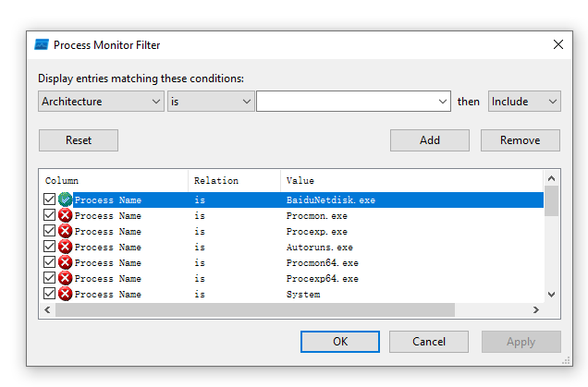Click the red exclude icon for Procexp64.exe
Image resolution: width=588 pixels, height=387 pixels.
tap(66, 278)
